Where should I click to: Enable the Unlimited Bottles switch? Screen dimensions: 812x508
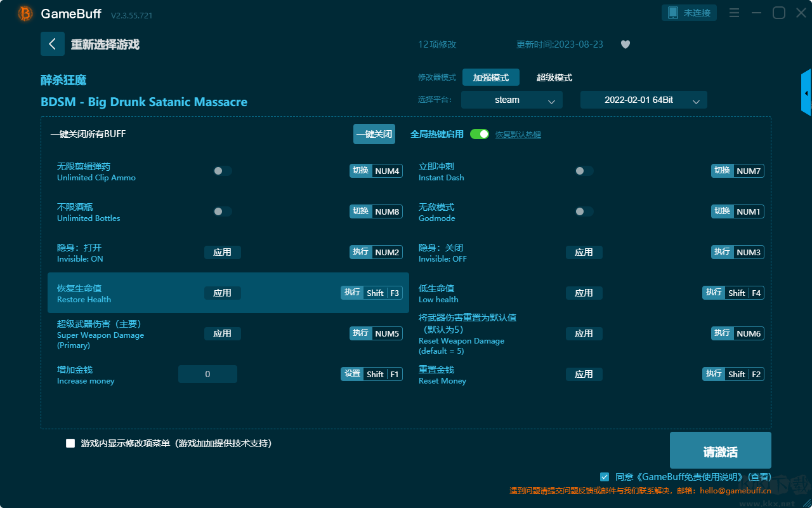[x=223, y=211]
